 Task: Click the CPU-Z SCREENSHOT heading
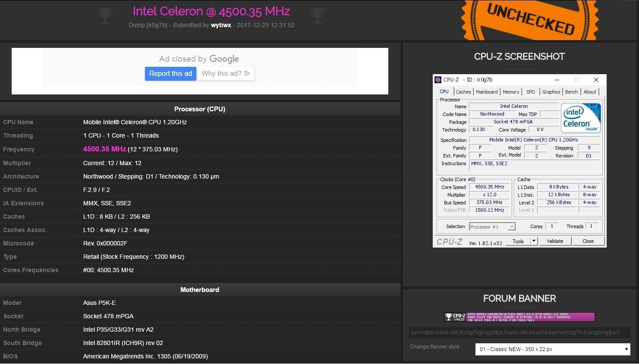pos(519,56)
